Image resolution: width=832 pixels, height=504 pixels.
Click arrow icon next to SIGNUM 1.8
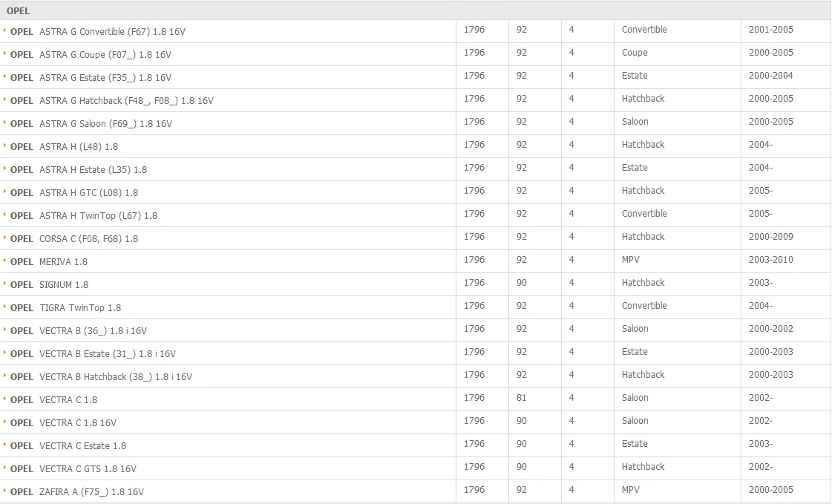4,284
